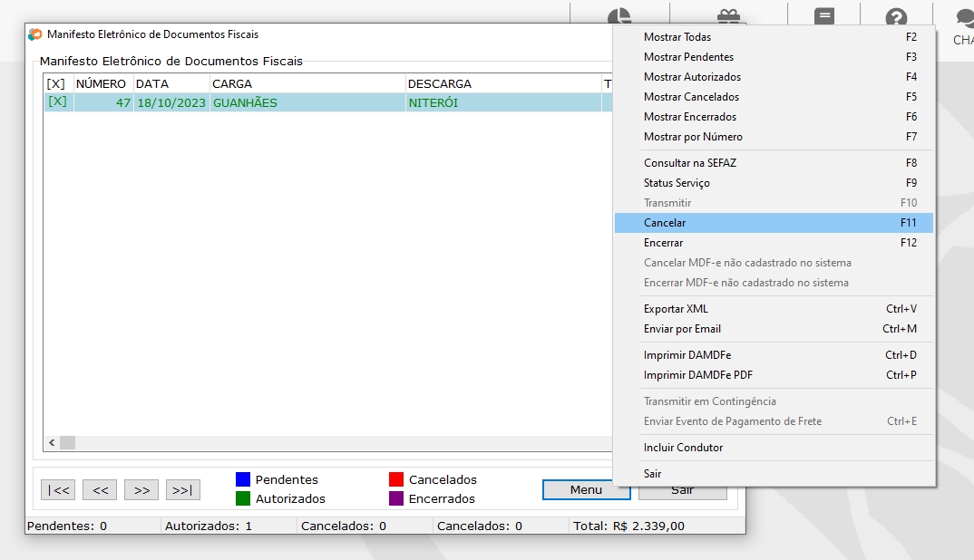Select the Mostrar Pendentes menu entry
The width and height of the screenshot is (974, 560).
point(774,57)
